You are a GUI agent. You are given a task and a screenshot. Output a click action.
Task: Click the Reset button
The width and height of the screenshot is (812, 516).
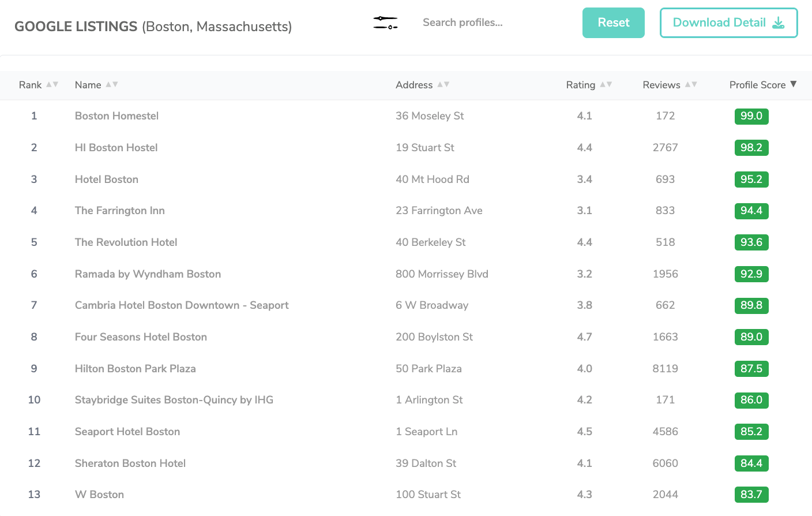coord(613,23)
